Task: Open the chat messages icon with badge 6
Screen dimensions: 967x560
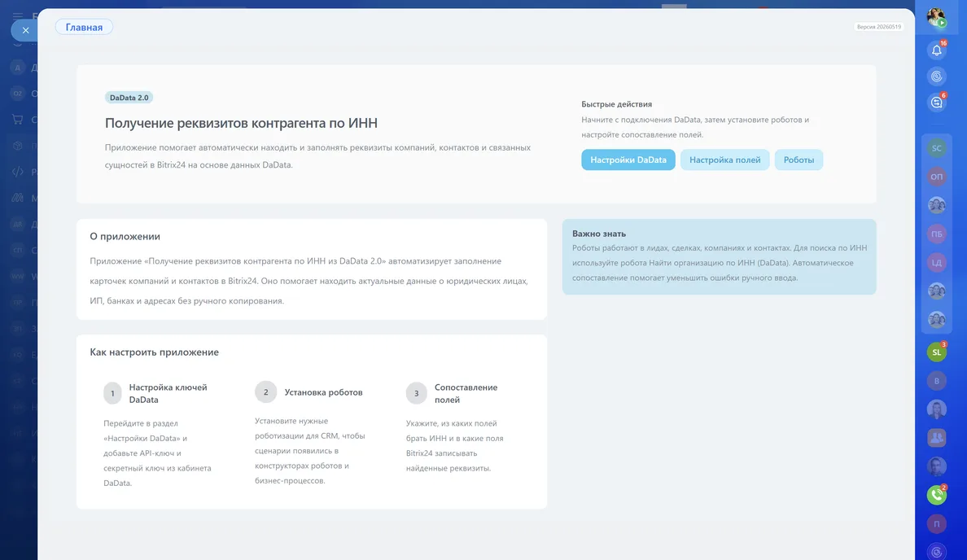Action: [x=936, y=103]
